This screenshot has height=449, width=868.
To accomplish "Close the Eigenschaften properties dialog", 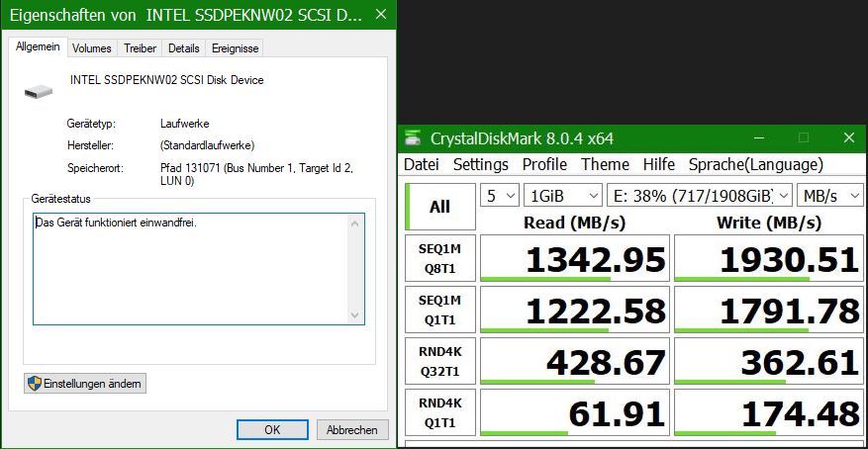I will (x=381, y=15).
